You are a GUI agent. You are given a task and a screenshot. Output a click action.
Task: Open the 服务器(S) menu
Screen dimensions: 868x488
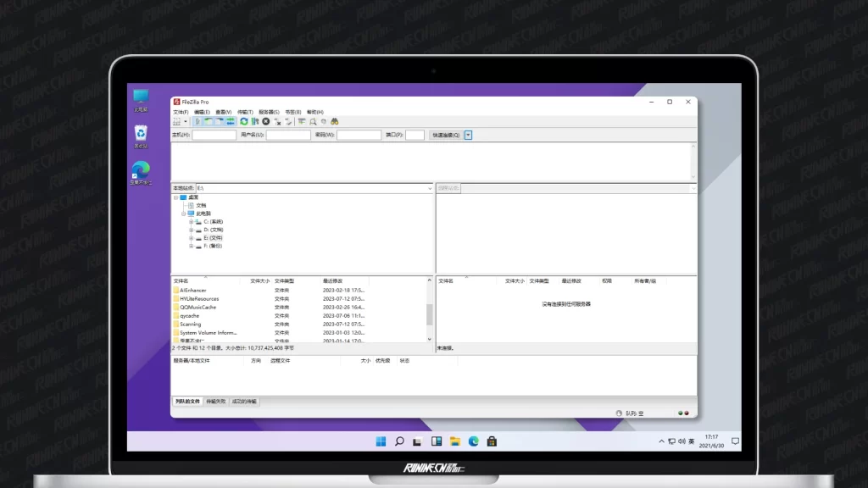pos(269,112)
